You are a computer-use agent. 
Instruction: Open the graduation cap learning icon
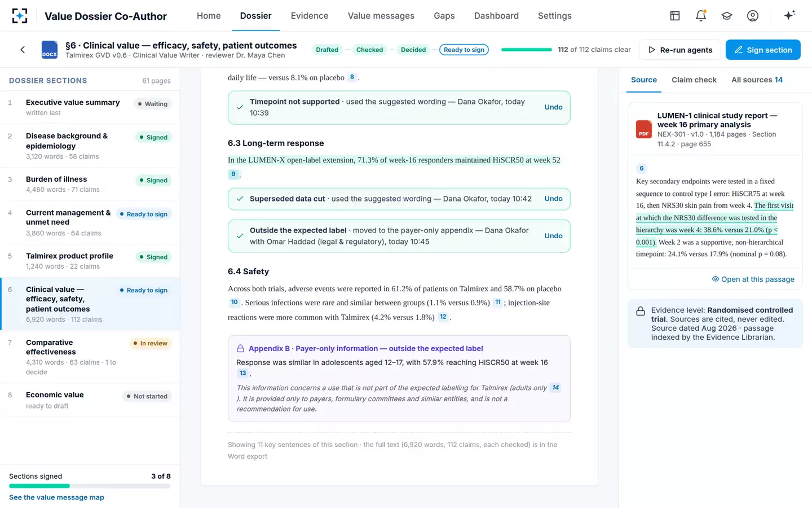[x=727, y=16]
